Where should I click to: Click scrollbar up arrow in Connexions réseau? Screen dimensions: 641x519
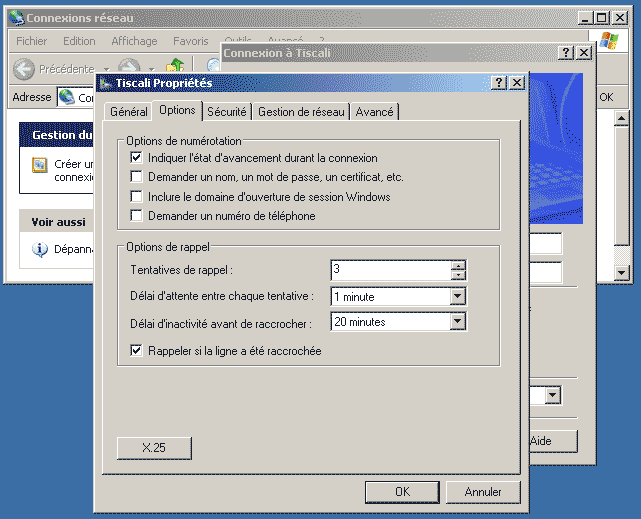(x=621, y=119)
